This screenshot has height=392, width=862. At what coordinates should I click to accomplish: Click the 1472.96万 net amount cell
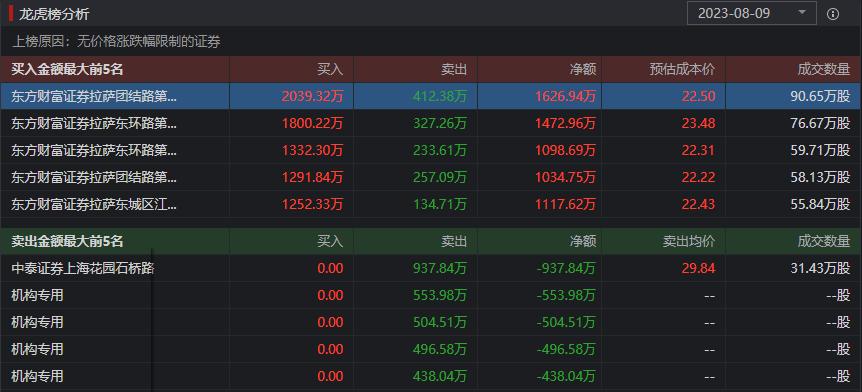pos(565,123)
